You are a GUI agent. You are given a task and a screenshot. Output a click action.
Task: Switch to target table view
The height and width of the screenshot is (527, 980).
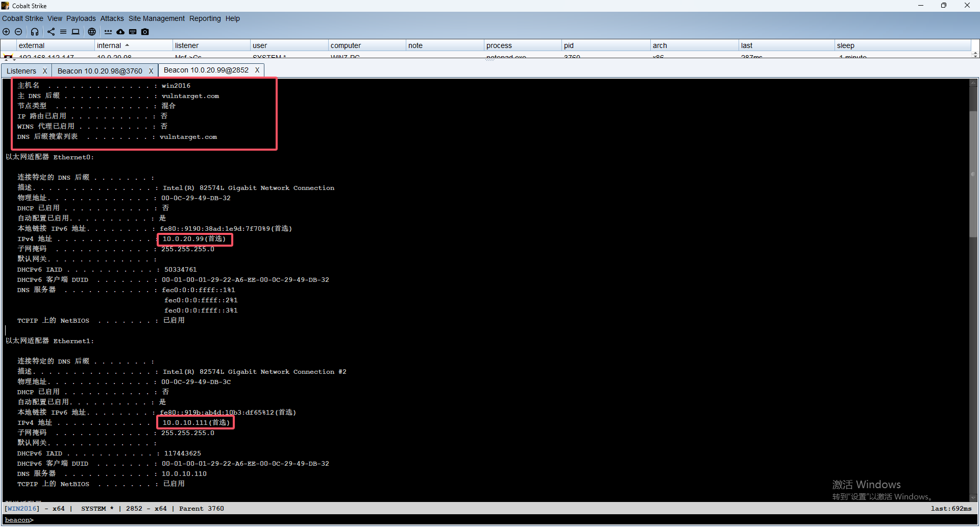pyautogui.click(x=76, y=32)
